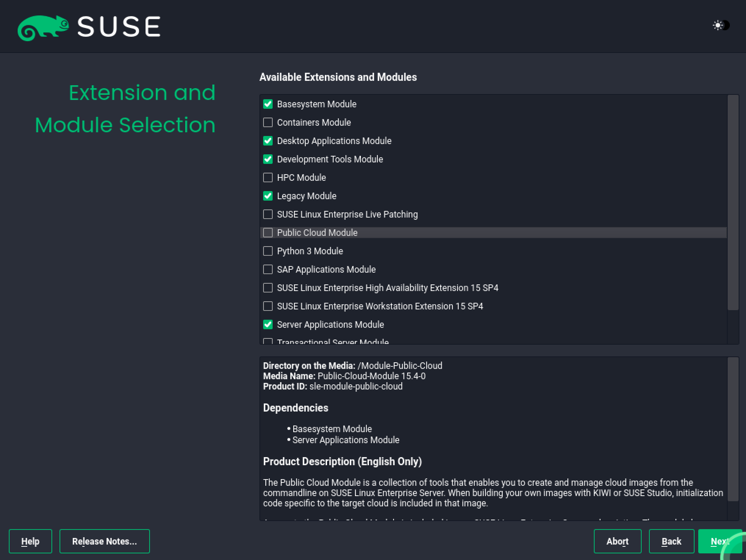
Task: Uncheck Development Tools Module
Action: pyautogui.click(x=268, y=159)
